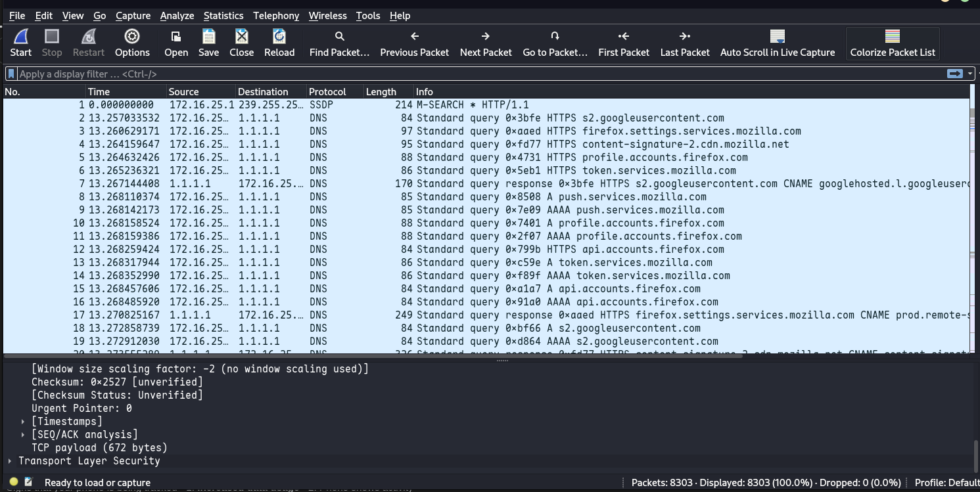Select packet 12 HTTPS api.accounts.firefox.com
This screenshot has height=492, width=980.
[486, 250]
